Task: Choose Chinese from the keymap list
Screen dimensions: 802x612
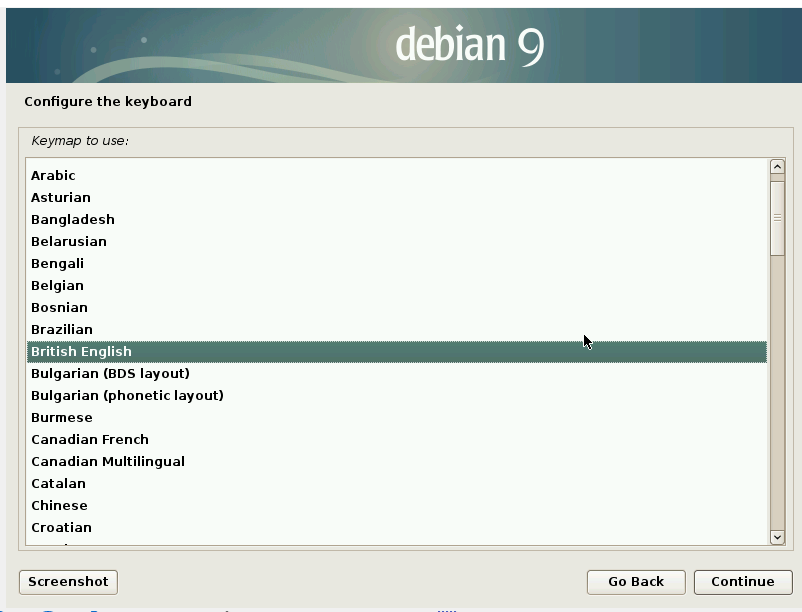Action: (59, 506)
